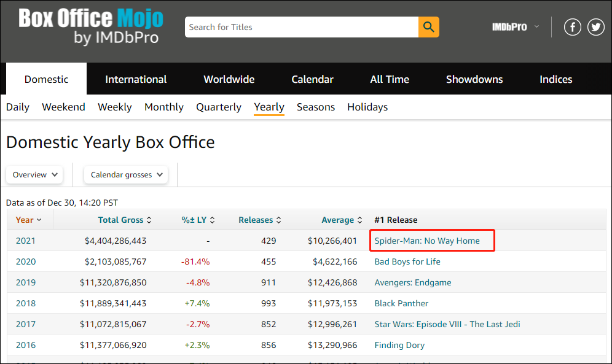Select the Domestic tab
This screenshot has width=612, height=364.
[x=47, y=79]
